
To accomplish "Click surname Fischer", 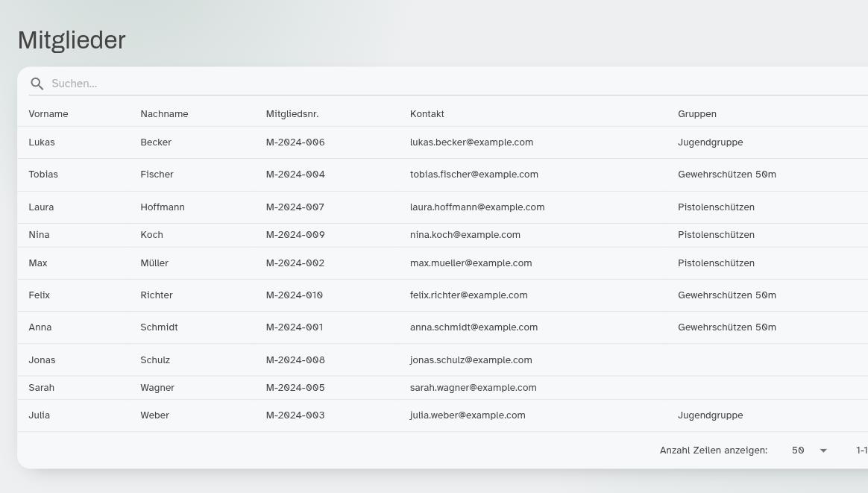I will (x=157, y=175).
